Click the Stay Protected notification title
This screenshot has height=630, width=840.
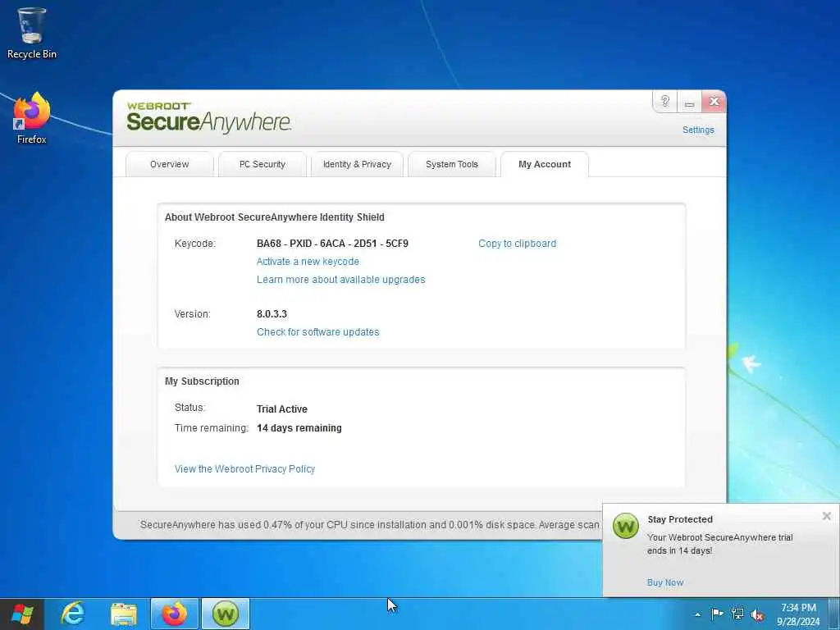[680, 519]
